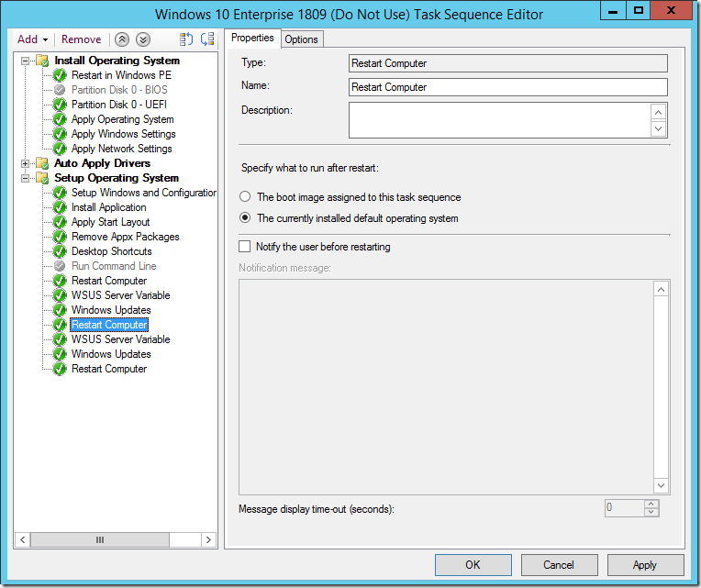Click the green check icon beside the first Windows Updates
The image size is (701, 588).
tap(60, 310)
